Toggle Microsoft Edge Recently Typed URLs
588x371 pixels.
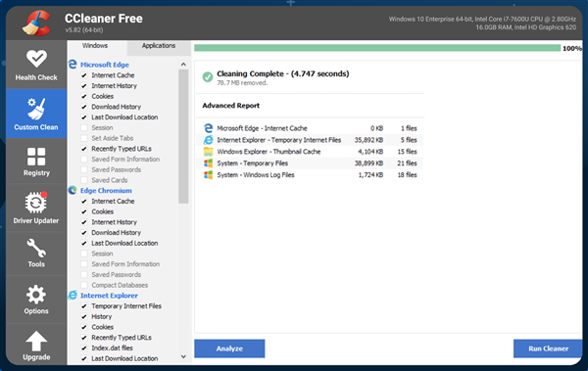[x=84, y=149]
